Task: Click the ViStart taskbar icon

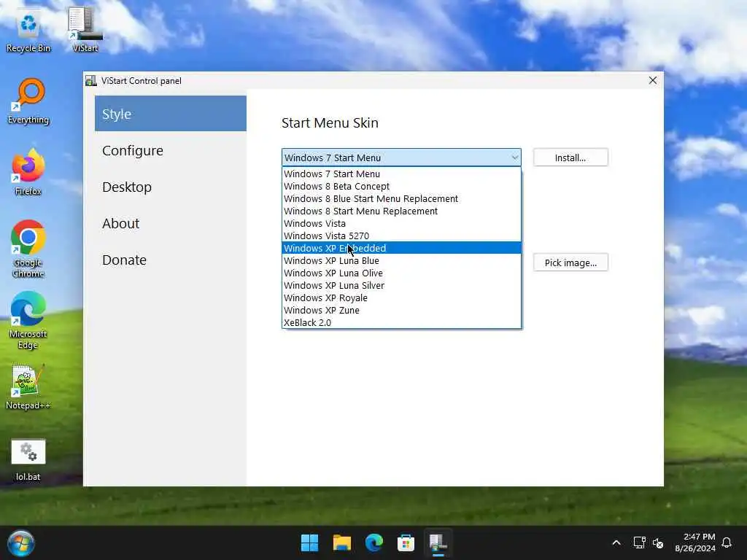Action: [438, 542]
